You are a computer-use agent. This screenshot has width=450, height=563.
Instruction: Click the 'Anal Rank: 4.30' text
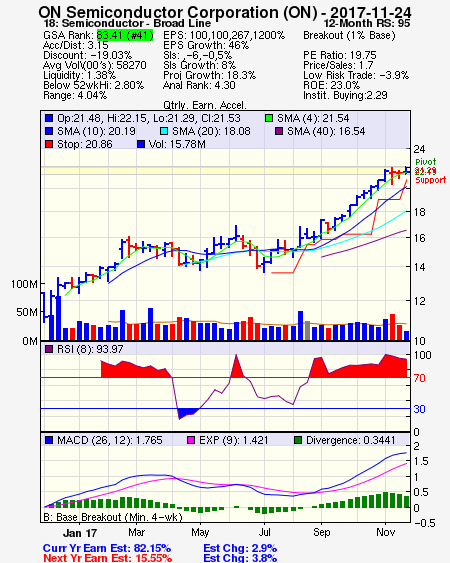point(199,85)
